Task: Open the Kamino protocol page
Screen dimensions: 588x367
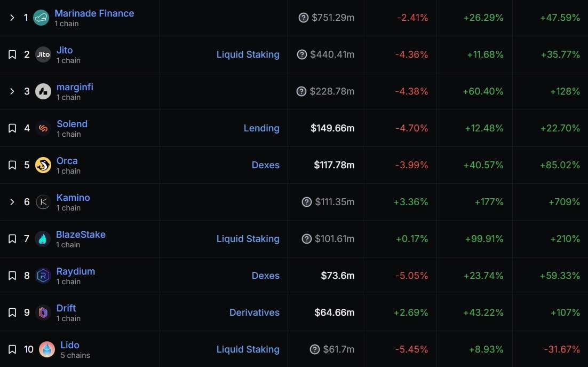Action: tap(73, 198)
